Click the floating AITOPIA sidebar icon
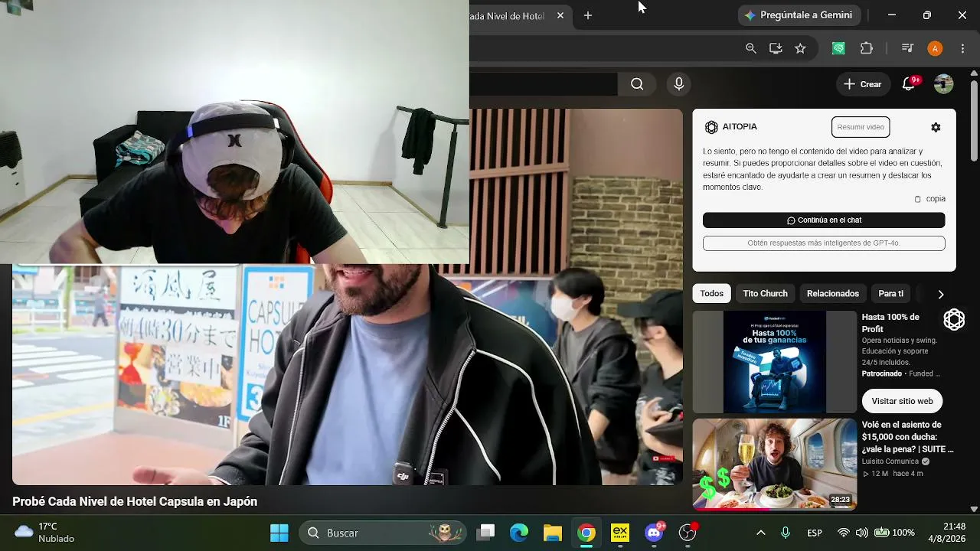Screen dimensions: 980x551 click(954, 319)
